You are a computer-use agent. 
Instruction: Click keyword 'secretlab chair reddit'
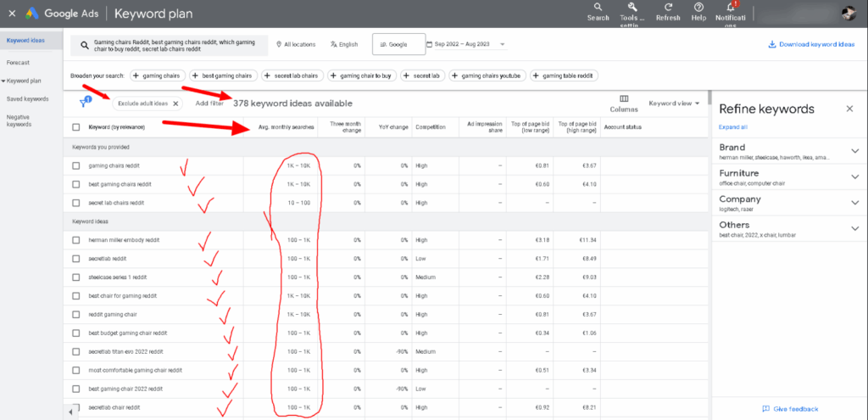pos(114,407)
